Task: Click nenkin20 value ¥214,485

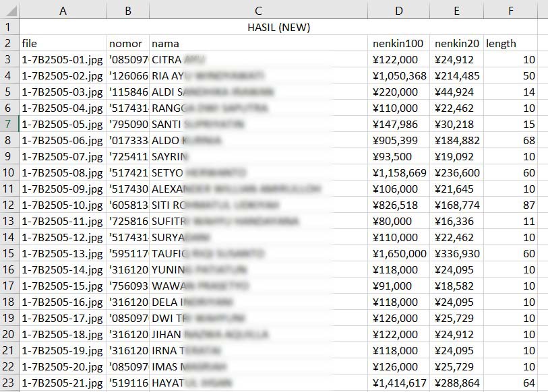Action: click(x=456, y=75)
